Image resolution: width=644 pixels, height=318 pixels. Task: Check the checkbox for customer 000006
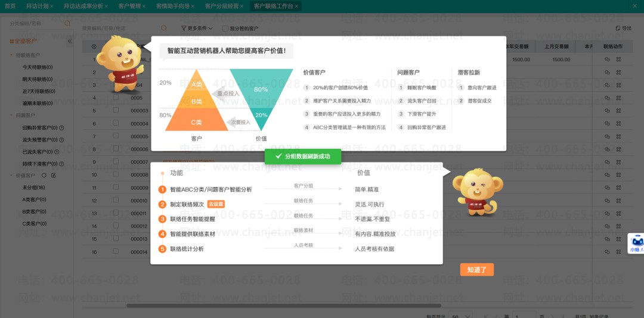pos(116,149)
